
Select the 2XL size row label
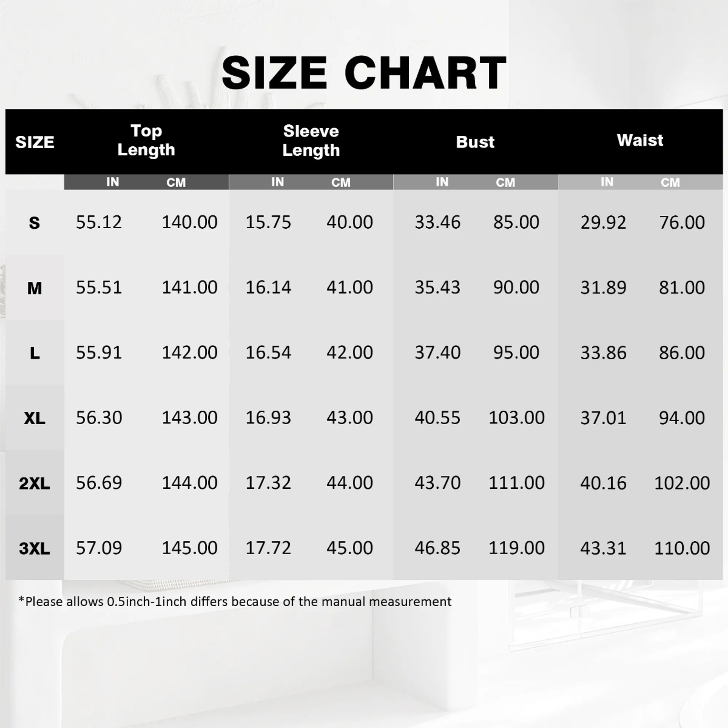[35, 484]
